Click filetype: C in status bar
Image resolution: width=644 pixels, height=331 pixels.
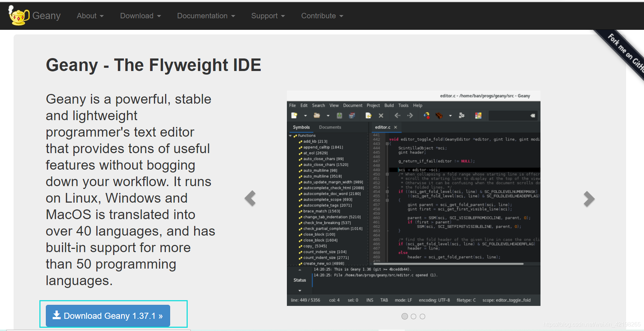466,300
